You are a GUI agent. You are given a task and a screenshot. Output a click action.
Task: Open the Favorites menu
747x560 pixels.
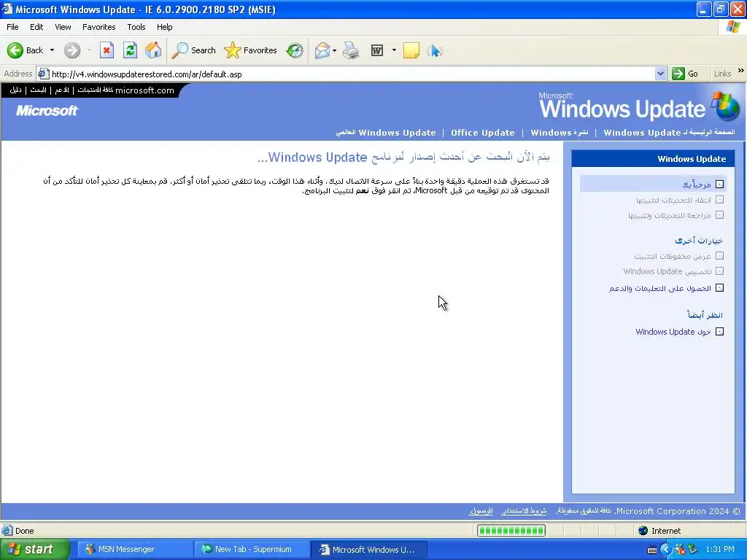(x=98, y=27)
